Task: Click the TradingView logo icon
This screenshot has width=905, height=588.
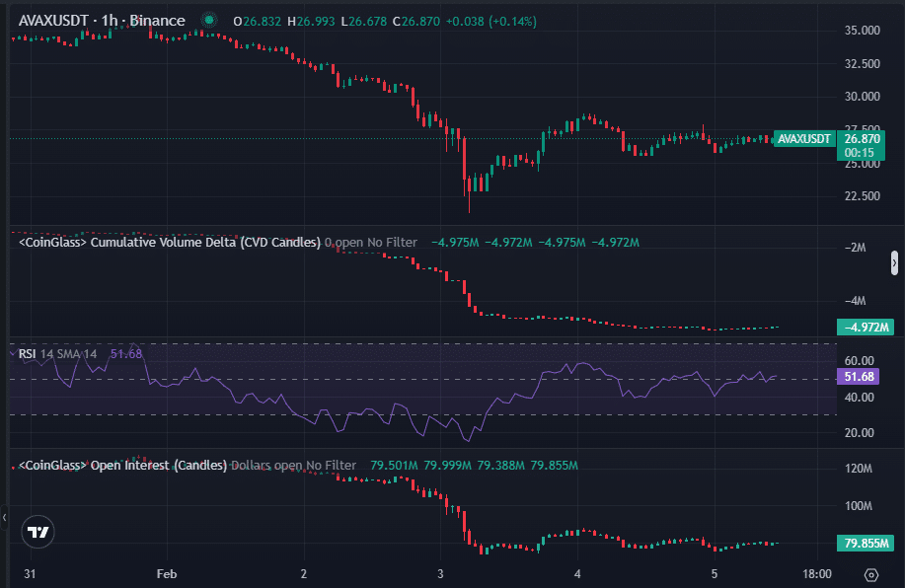Action: (38, 532)
